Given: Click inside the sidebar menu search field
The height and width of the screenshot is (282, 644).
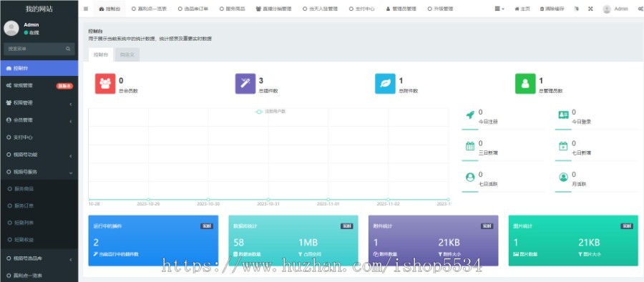Looking at the screenshot, I should (34, 49).
